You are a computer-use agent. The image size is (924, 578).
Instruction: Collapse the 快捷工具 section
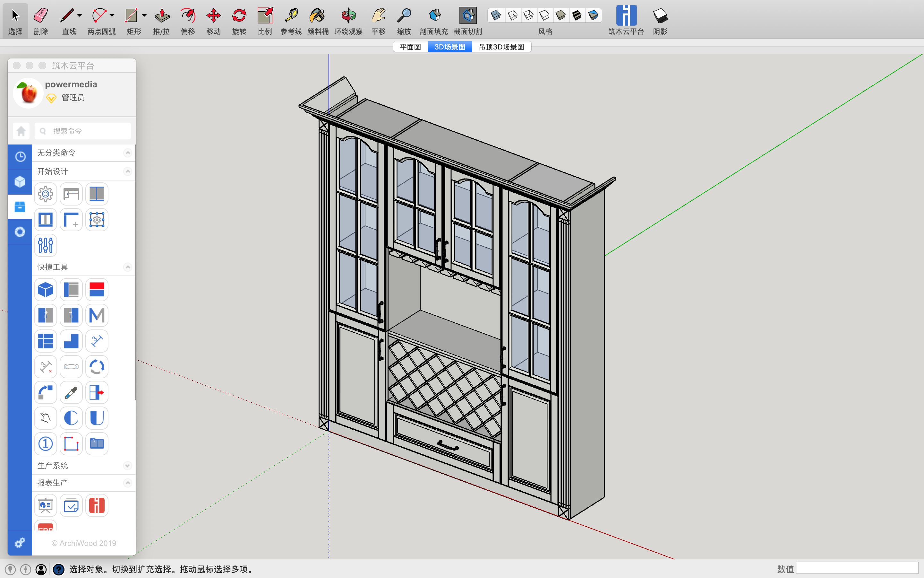[x=127, y=267]
